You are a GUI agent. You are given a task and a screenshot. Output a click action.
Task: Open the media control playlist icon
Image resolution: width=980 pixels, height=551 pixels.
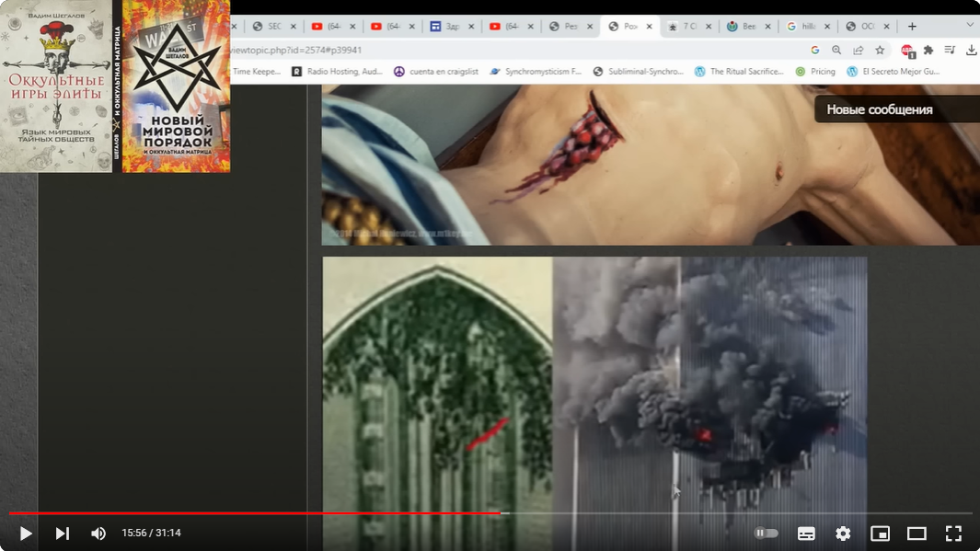(950, 50)
